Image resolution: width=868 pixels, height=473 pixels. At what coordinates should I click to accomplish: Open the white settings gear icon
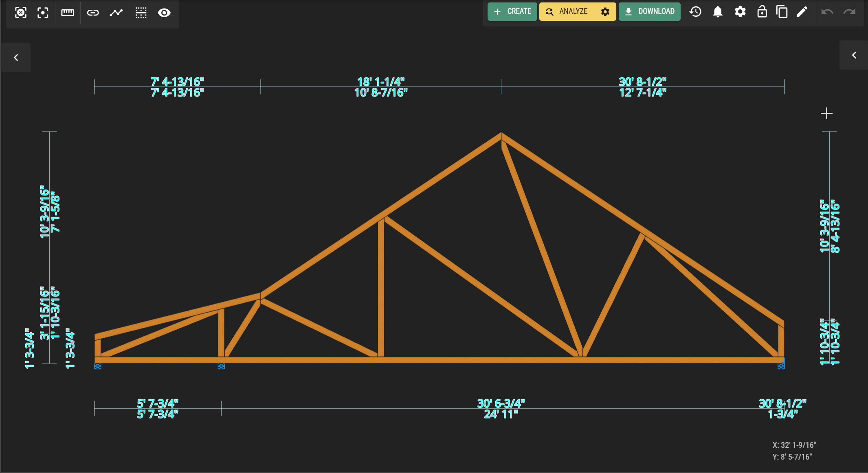coord(740,11)
